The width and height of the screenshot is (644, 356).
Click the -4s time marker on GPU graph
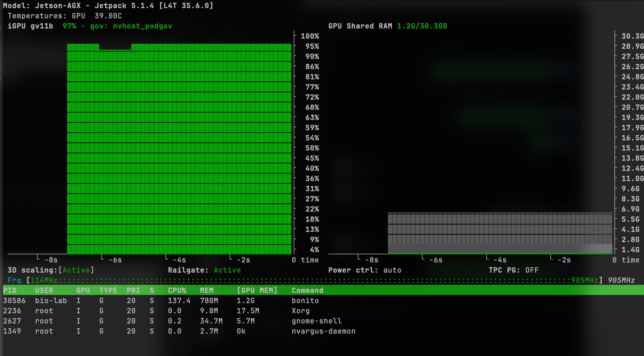(x=179, y=260)
